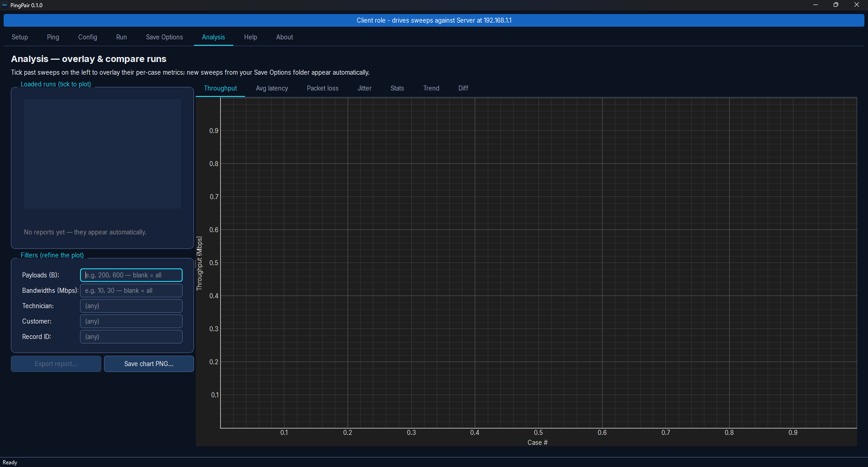This screenshot has width=868, height=467.
Task: Show the Throughput chart tab
Action: coord(220,88)
